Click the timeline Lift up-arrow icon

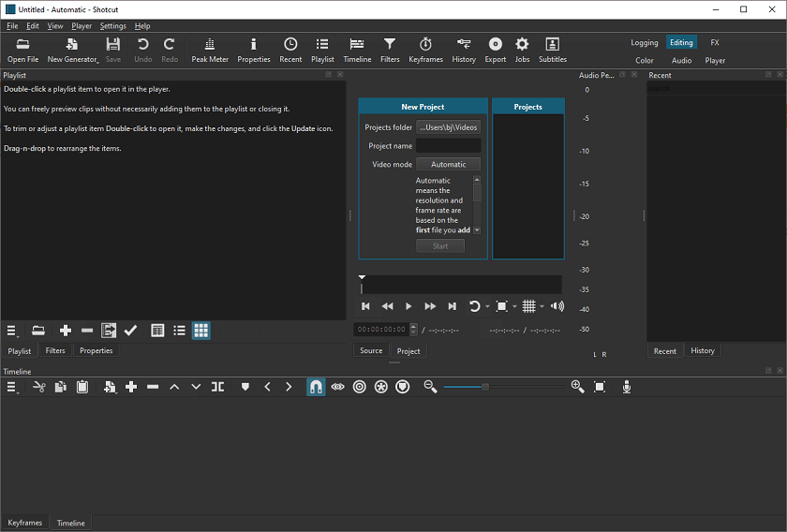(x=174, y=387)
